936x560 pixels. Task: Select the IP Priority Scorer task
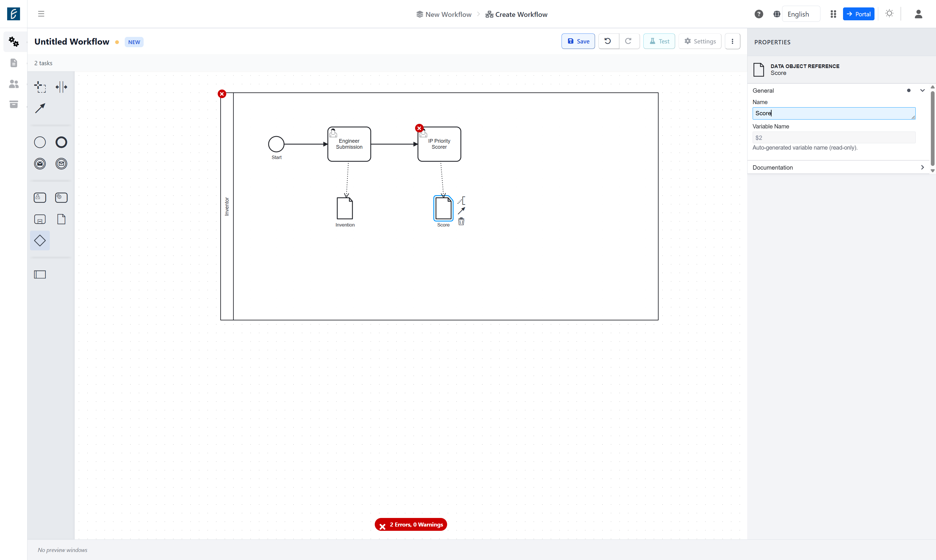439,144
